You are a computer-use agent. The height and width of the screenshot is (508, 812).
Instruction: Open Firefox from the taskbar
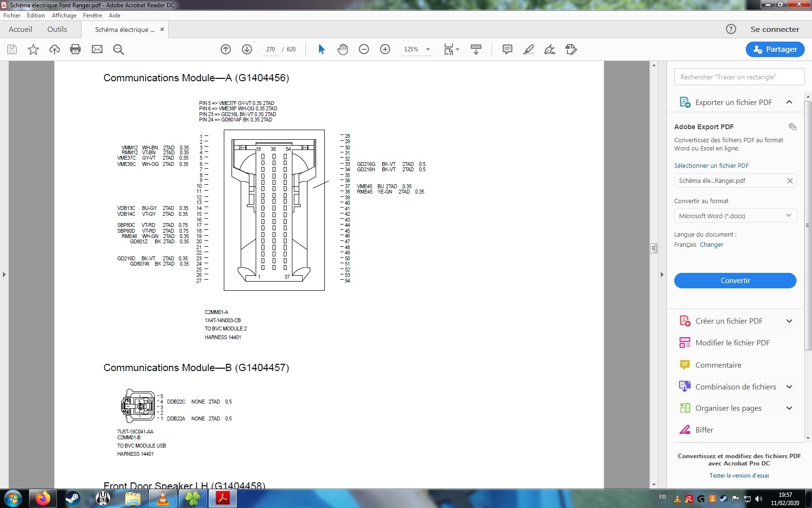(43, 498)
